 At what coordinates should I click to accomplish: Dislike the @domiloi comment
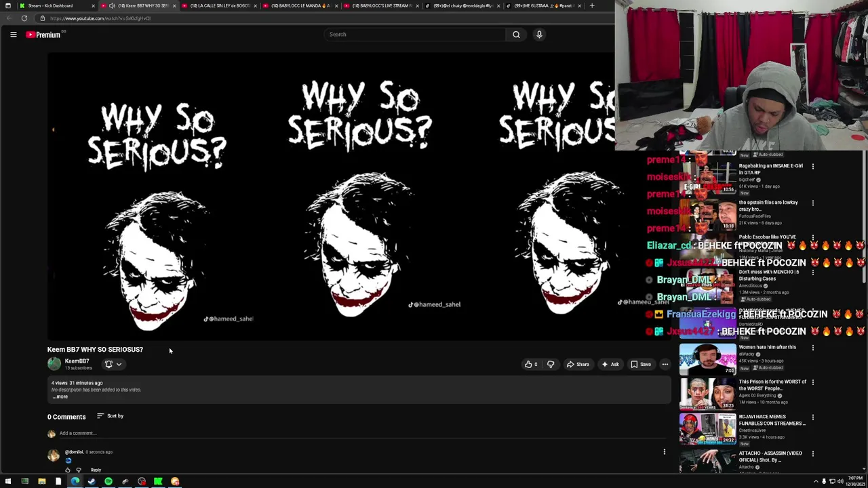point(79,470)
